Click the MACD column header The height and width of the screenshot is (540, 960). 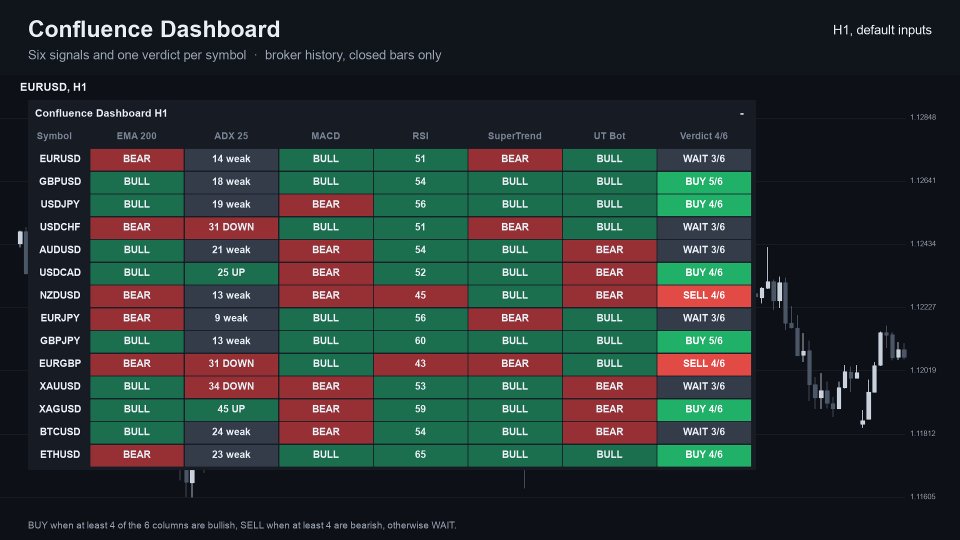pos(326,136)
